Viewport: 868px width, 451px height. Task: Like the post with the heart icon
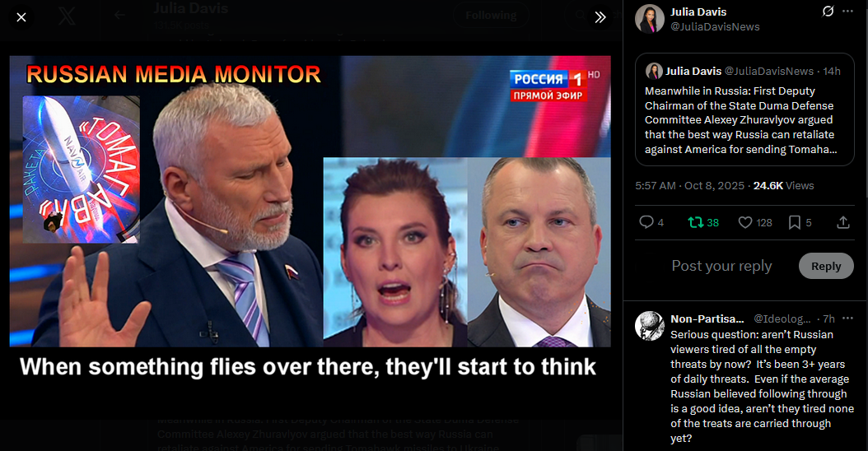(745, 222)
